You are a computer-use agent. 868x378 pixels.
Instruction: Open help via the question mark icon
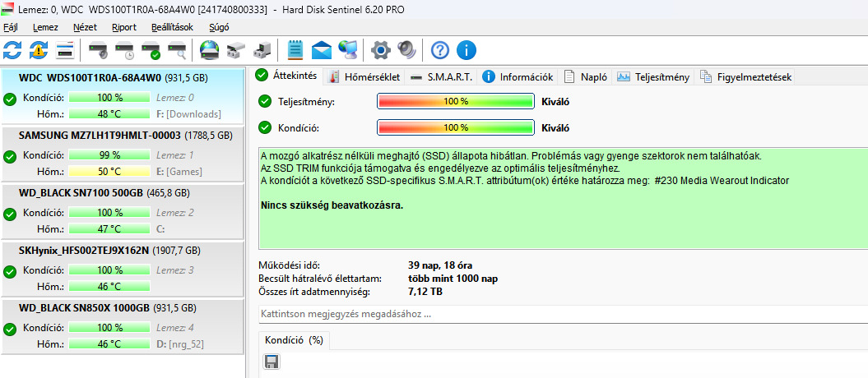(439, 50)
